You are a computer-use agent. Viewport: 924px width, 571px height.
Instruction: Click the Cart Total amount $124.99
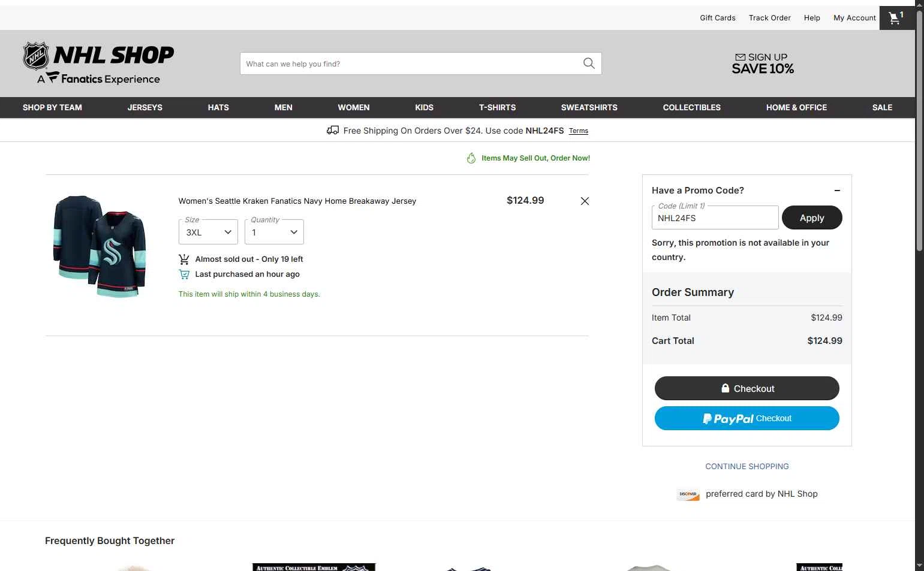tap(824, 341)
